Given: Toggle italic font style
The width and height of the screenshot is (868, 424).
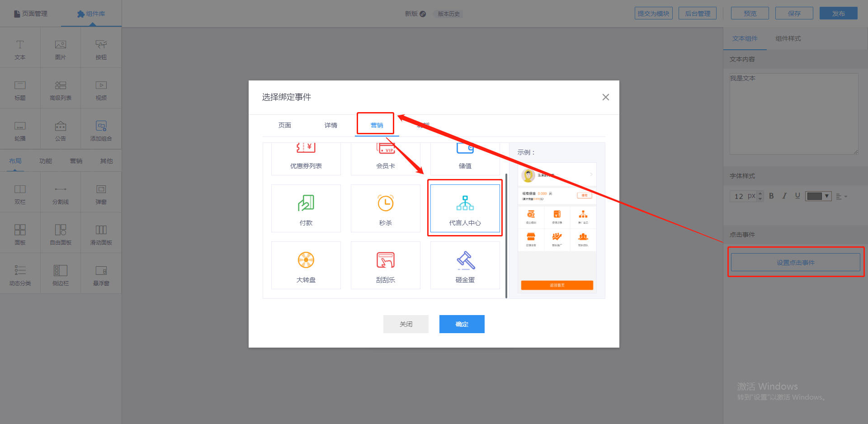Looking at the screenshot, I should (784, 196).
